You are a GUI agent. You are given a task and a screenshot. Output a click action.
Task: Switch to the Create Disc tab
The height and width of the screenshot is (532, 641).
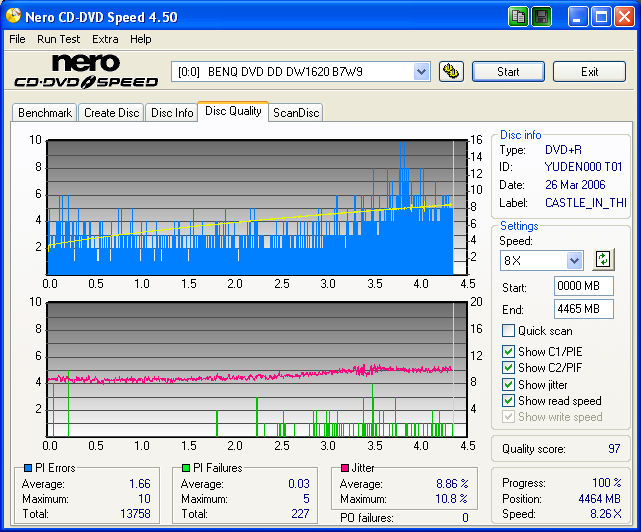pos(111,113)
